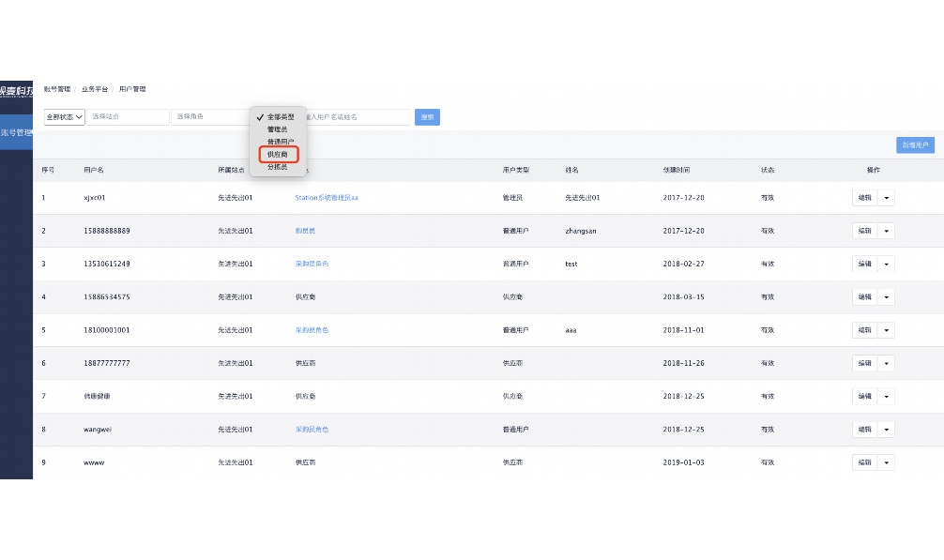Viewport: 944px width, 560px height.
Task: Click the 选择站点 station selector field
Action: tap(129, 117)
